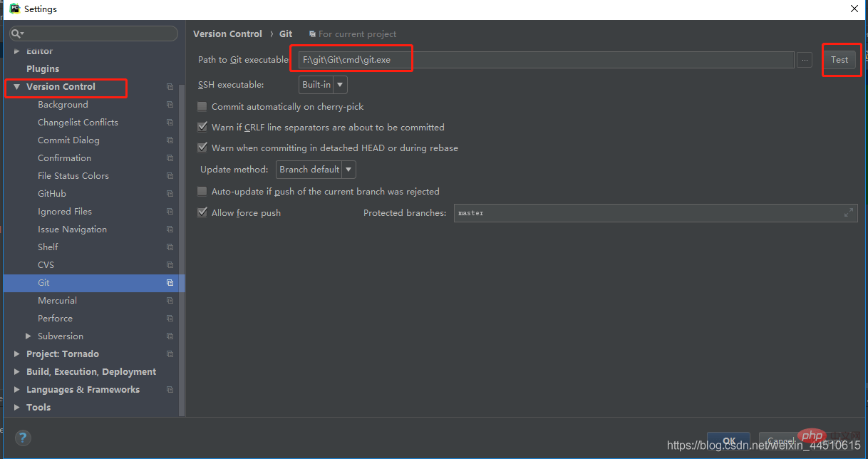Click the Path to Git executable field

pyautogui.click(x=546, y=60)
